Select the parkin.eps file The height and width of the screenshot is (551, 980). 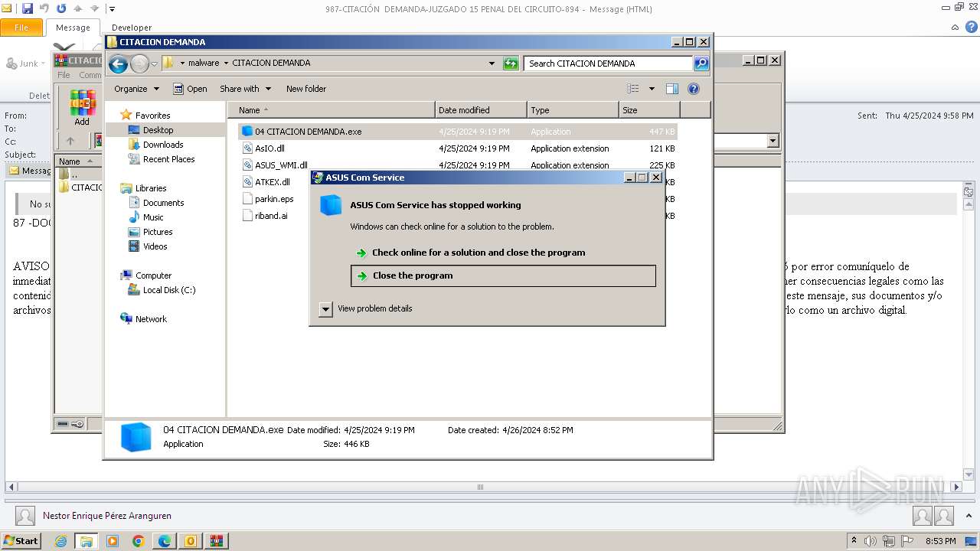tap(274, 199)
